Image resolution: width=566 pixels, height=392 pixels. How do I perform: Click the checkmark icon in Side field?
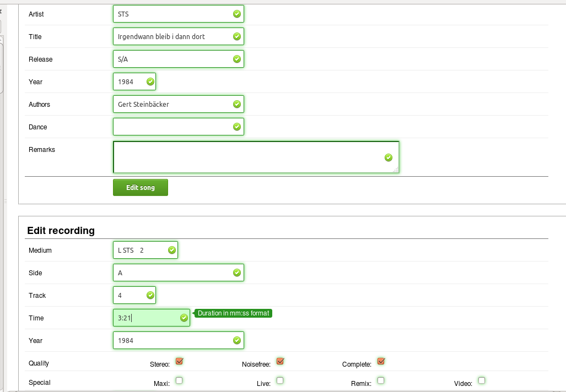(237, 273)
